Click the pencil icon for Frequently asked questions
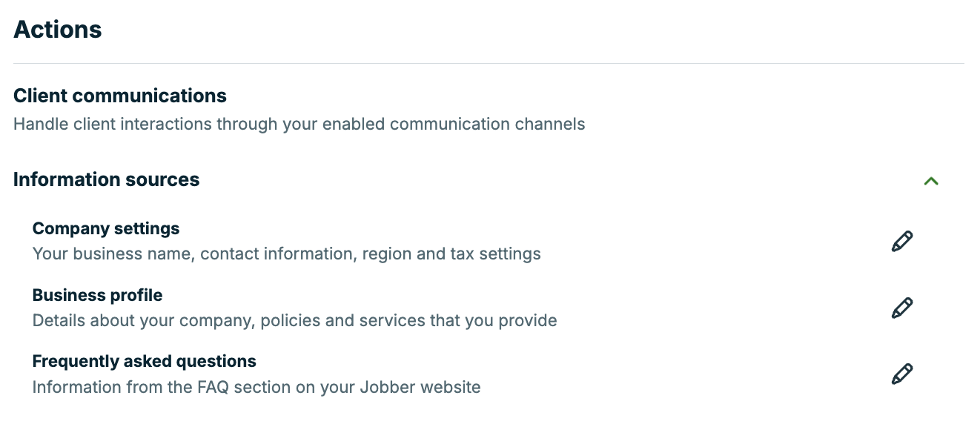This screenshot has height=427, width=980. tap(901, 374)
